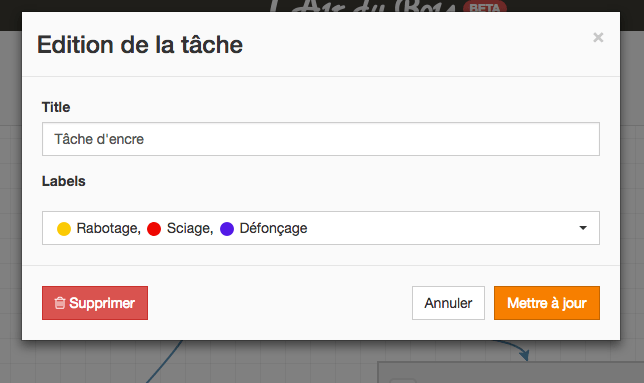Image resolution: width=644 pixels, height=383 pixels.
Task: Select the Sciage label text
Action: (x=190, y=228)
